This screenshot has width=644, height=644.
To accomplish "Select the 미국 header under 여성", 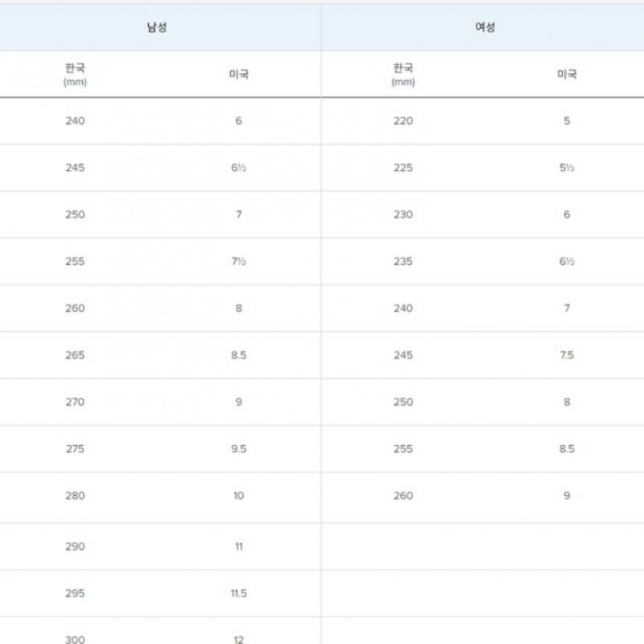I will 567,74.
